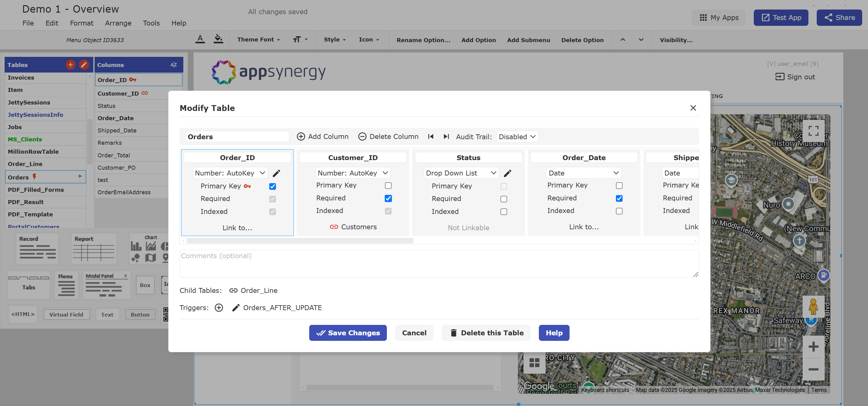Enable Primary Key checkbox for Order_Date
The width and height of the screenshot is (868, 406).
click(619, 185)
